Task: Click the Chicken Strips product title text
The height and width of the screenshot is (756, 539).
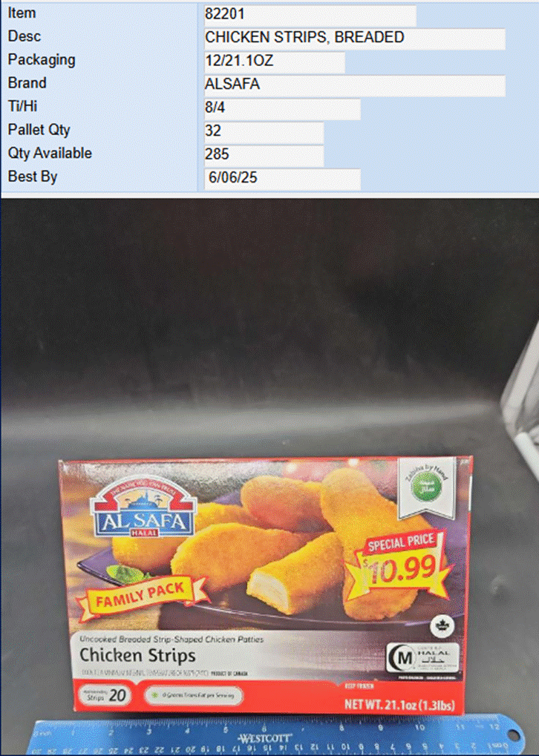Action: (x=137, y=656)
